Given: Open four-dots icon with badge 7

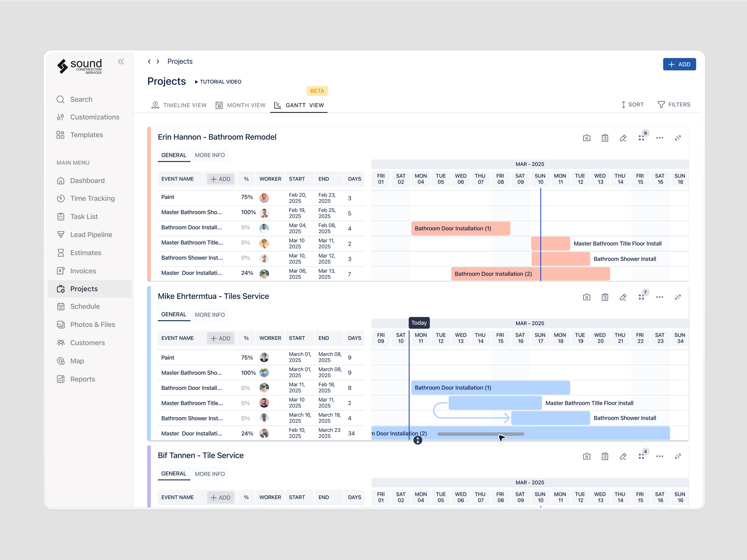Looking at the screenshot, I should click(642, 297).
